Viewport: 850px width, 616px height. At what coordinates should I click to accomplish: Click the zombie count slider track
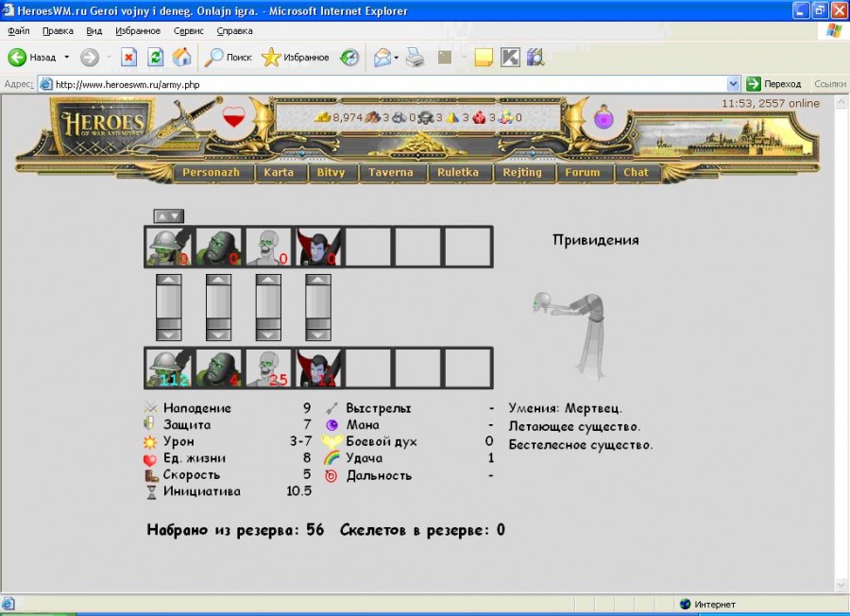point(218,307)
